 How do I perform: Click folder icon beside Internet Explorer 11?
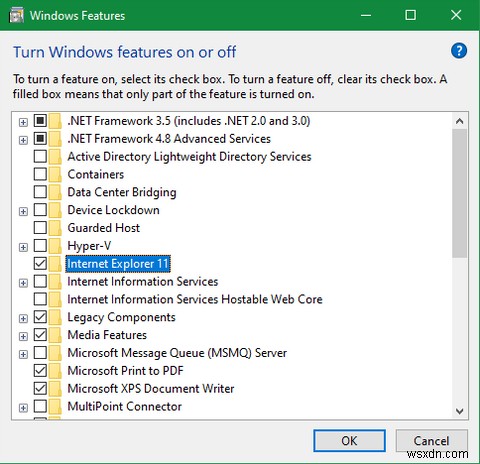coord(55,263)
